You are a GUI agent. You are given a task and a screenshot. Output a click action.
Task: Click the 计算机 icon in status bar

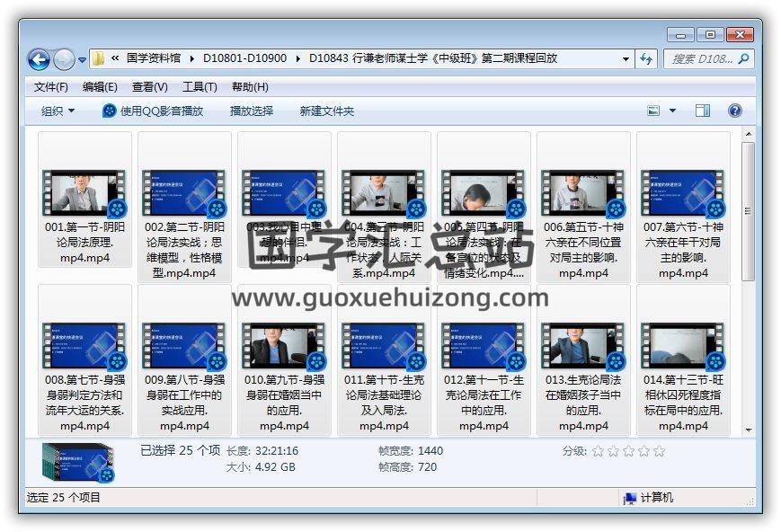click(x=630, y=498)
